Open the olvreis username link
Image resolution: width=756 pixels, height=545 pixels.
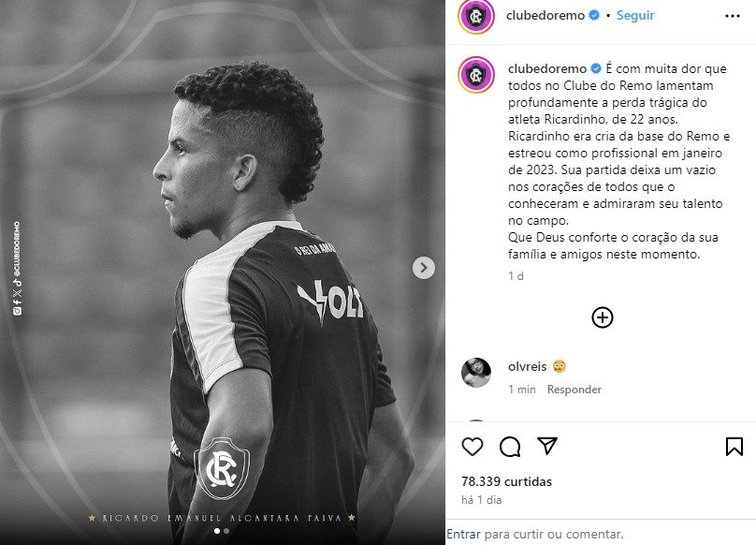527,366
